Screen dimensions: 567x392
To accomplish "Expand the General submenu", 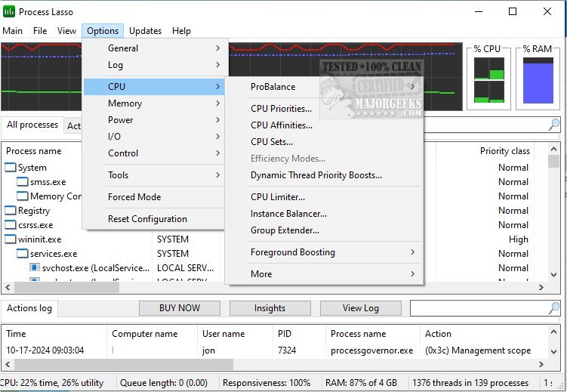I will (154, 48).
